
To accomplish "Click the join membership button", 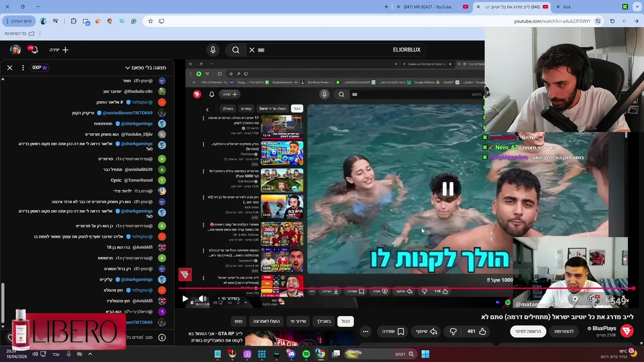I will point(563,331).
